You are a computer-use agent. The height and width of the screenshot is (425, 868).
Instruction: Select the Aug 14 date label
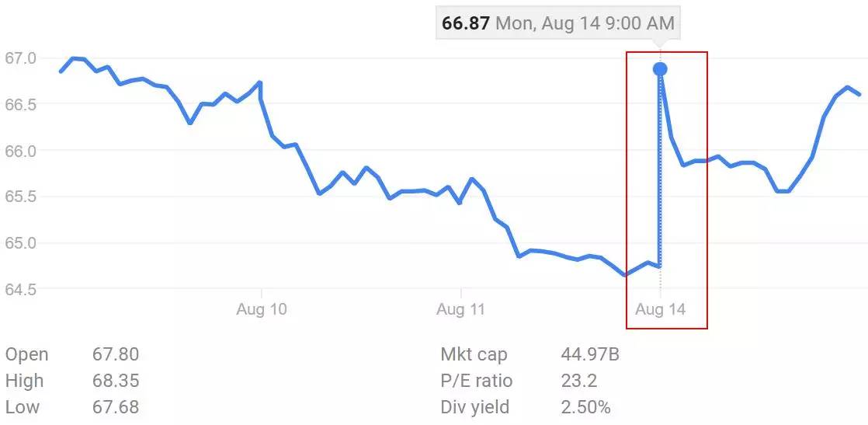point(660,309)
